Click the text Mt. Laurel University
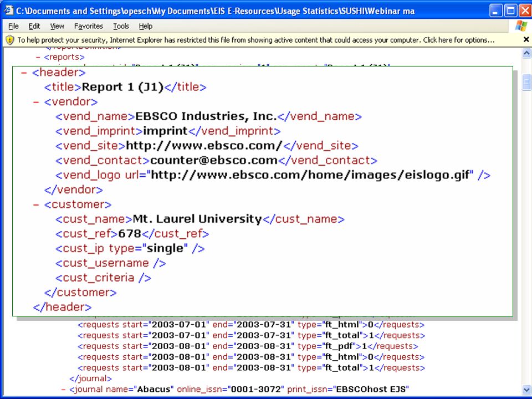The height and width of the screenshot is (399, 532). [x=197, y=219]
